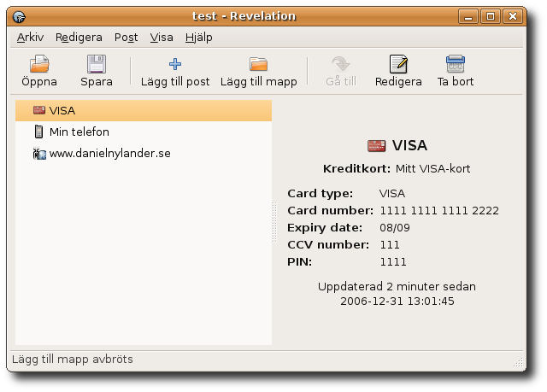Click the Uppdaterad 2 minuter sedan text
The width and height of the screenshot is (547, 392).
[397, 286]
